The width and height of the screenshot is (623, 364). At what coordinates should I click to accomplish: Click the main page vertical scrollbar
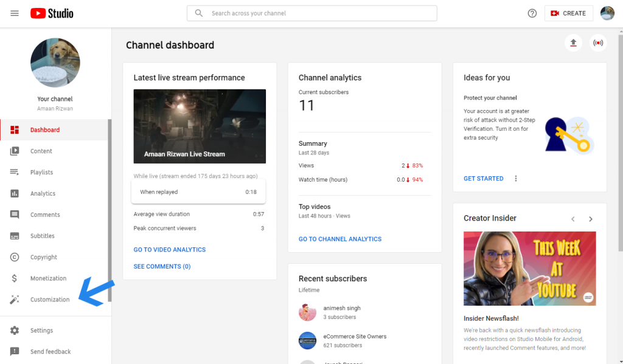coord(620,143)
